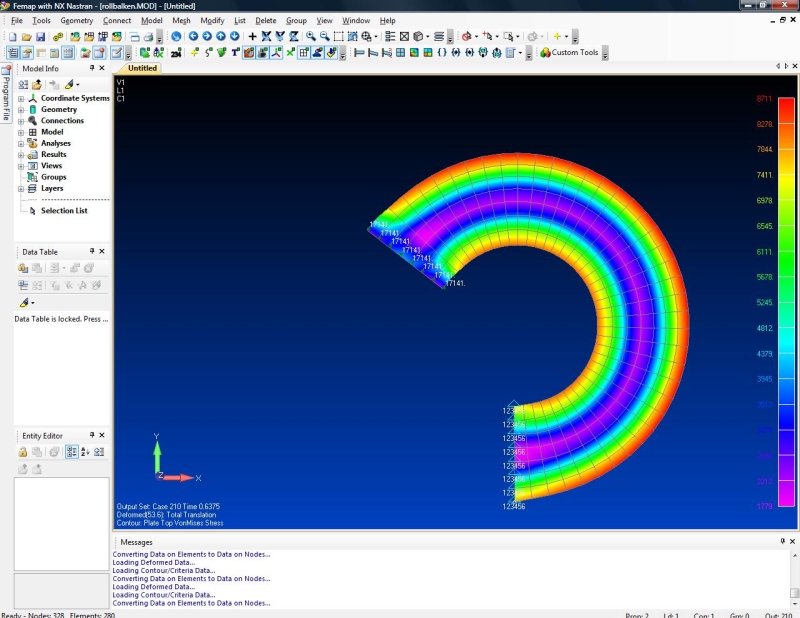Open the Program File side tab
The width and height of the screenshot is (800, 618).
click(6, 93)
